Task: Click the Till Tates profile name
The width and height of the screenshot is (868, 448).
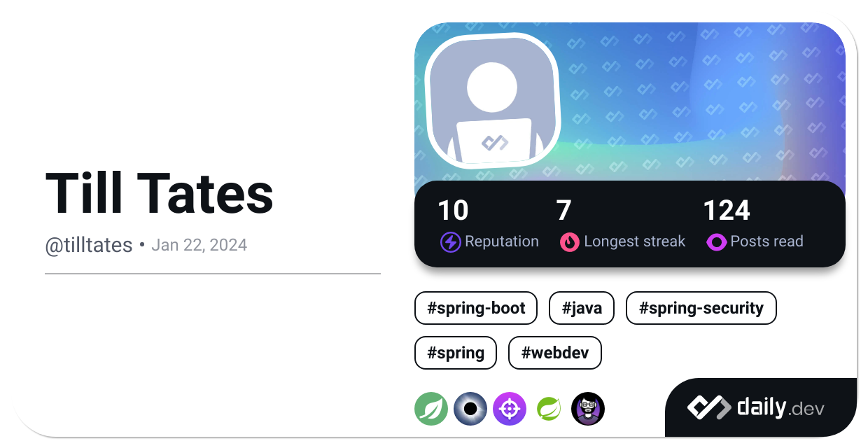Action: point(160,193)
